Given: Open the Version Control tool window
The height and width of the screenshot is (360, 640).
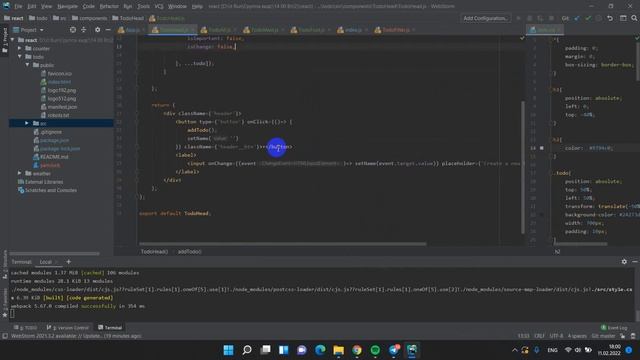Looking at the screenshot, I should [67, 328].
